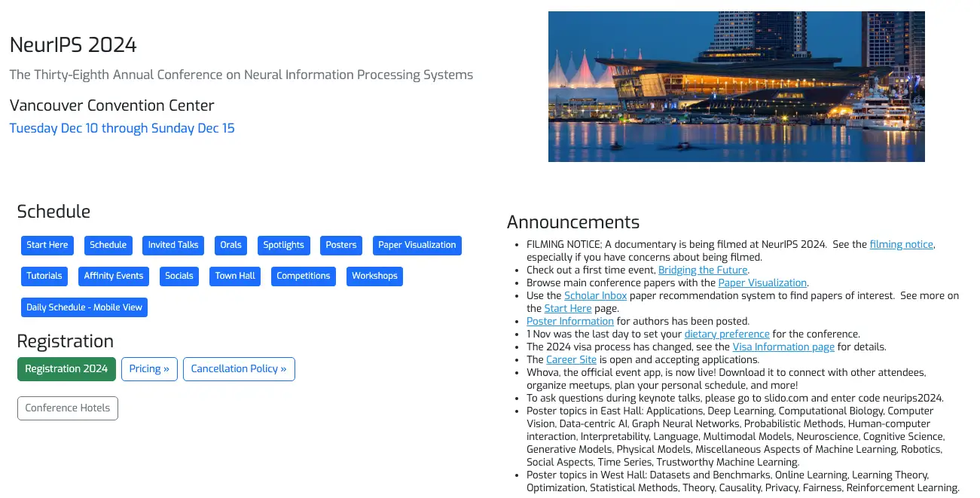Image resolution: width=980 pixels, height=498 pixels.
Task: Follow the filming notice link
Action: click(902, 245)
